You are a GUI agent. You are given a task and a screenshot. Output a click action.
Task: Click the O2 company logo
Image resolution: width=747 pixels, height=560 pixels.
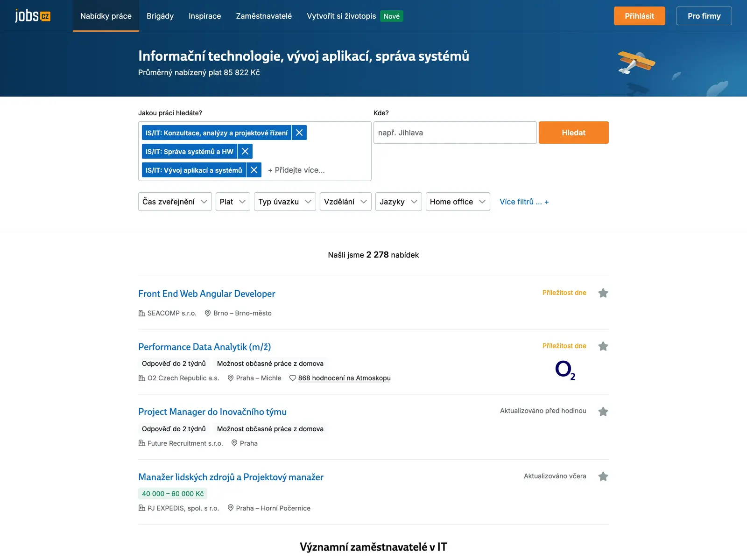pos(565,370)
